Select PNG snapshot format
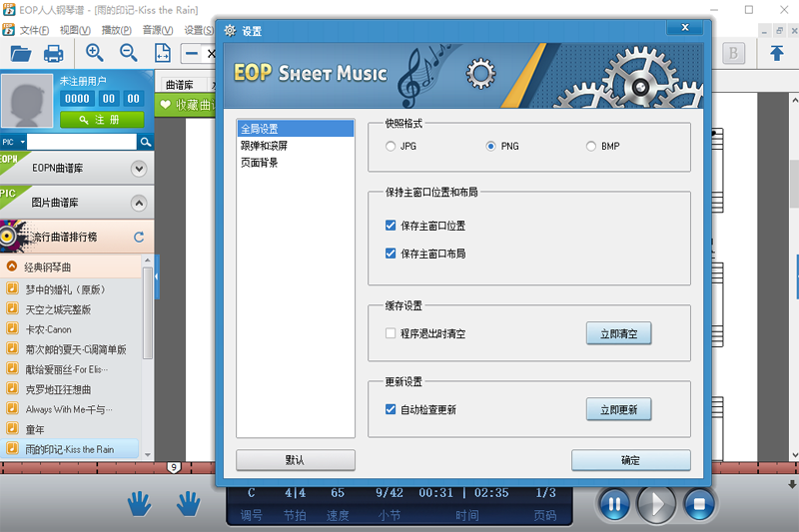The width and height of the screenshot is (799, 532). point(490,146)
